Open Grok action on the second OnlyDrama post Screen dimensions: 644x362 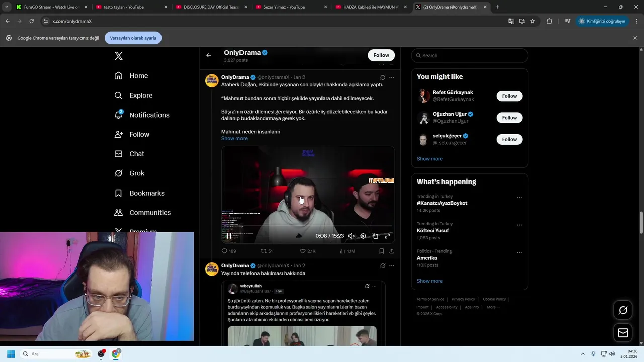[x=383, y=266]
